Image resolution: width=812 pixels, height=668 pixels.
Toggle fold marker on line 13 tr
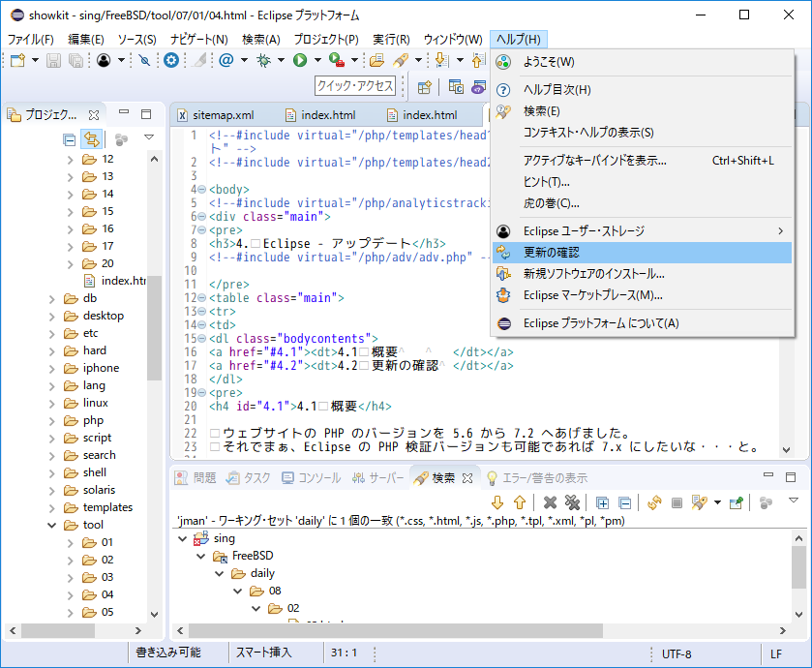(x=202, y=311)
